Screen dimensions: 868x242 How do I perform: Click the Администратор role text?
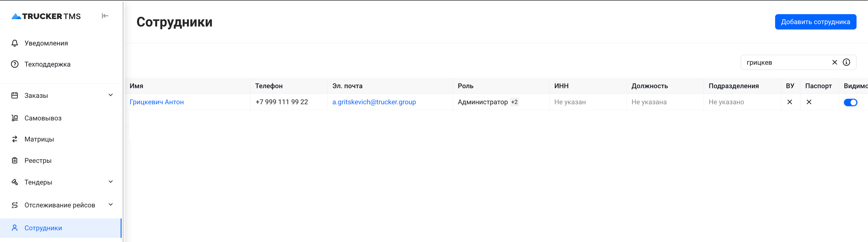click(x=483, y=102)
